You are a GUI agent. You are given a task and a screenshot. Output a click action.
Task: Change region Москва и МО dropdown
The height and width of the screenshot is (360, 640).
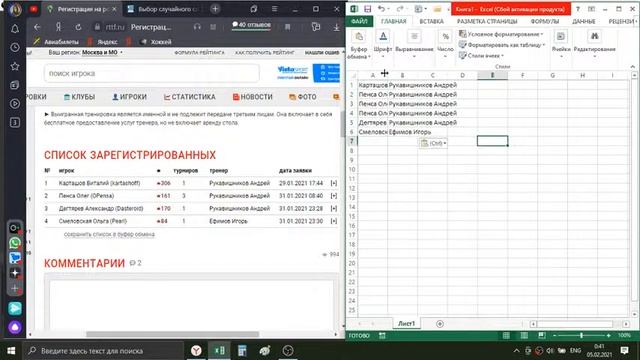pos(102,52)
